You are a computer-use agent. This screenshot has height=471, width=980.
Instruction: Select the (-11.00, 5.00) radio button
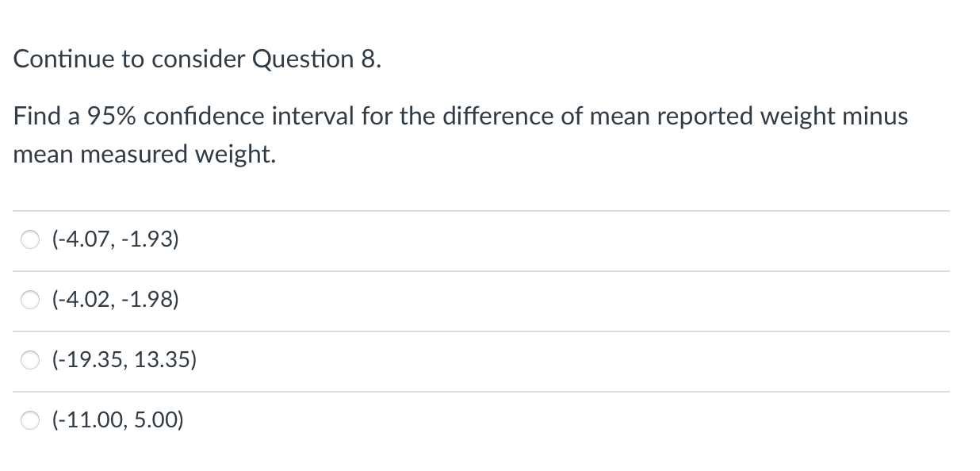(29, 420)
